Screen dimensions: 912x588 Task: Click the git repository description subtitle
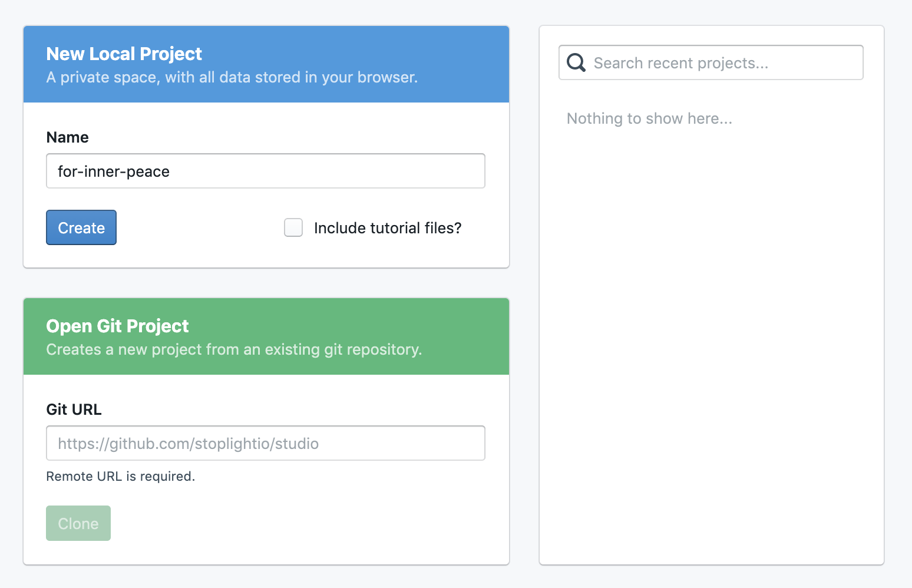pyautogui.click(x=234, y=349)
